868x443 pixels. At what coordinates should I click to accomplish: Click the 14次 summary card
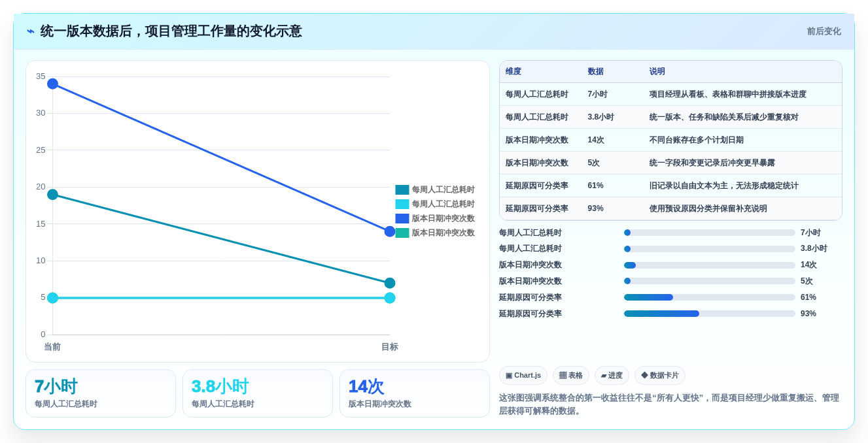415,393
